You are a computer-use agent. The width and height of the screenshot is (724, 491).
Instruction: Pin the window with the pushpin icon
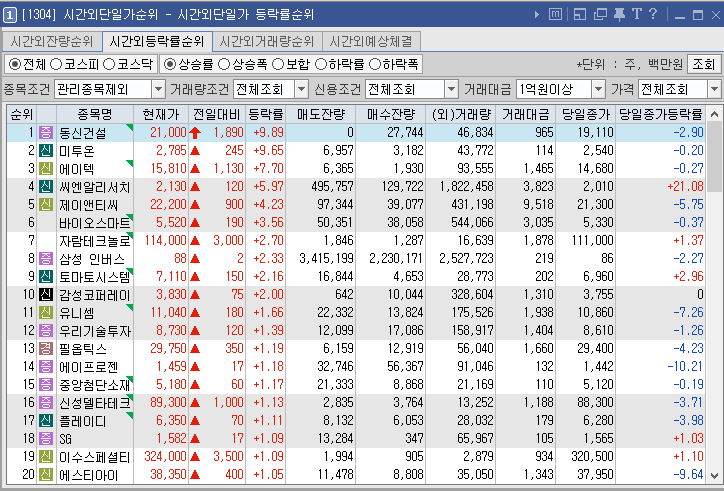tap(619, 14)
